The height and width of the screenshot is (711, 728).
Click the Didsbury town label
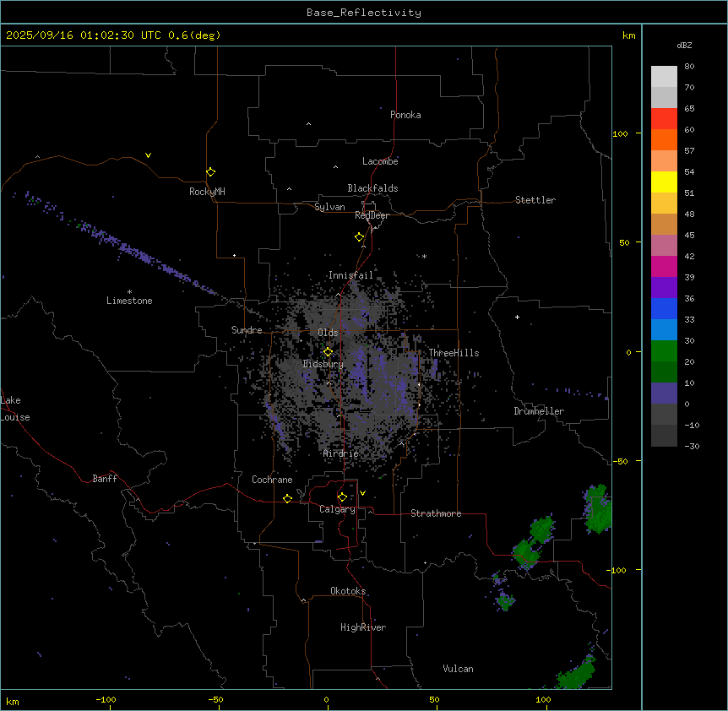click(x=323, y=364)
